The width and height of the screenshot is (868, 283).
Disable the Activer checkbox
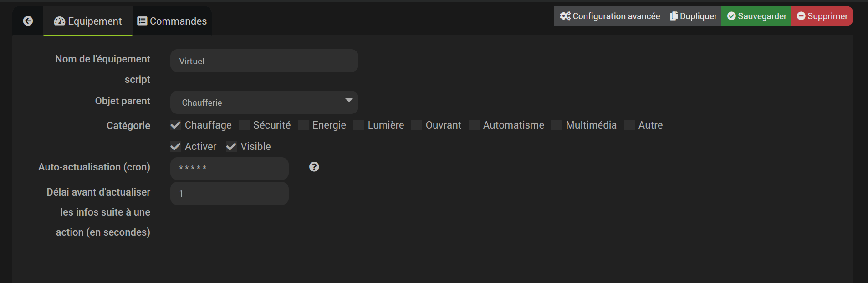(x=176, y=147)
